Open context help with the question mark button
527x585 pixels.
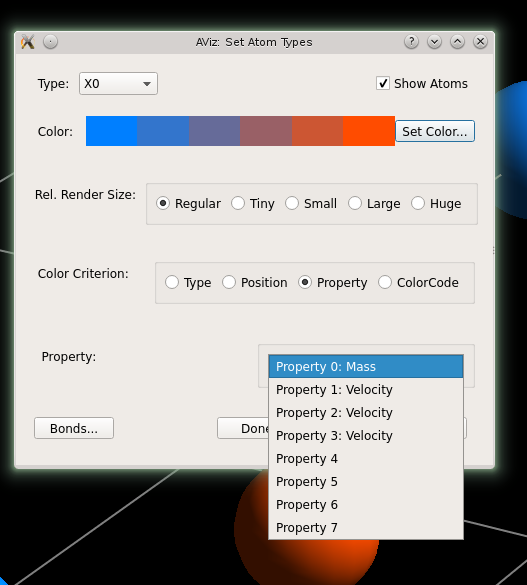pyautogui.click(x=411, y=42)
